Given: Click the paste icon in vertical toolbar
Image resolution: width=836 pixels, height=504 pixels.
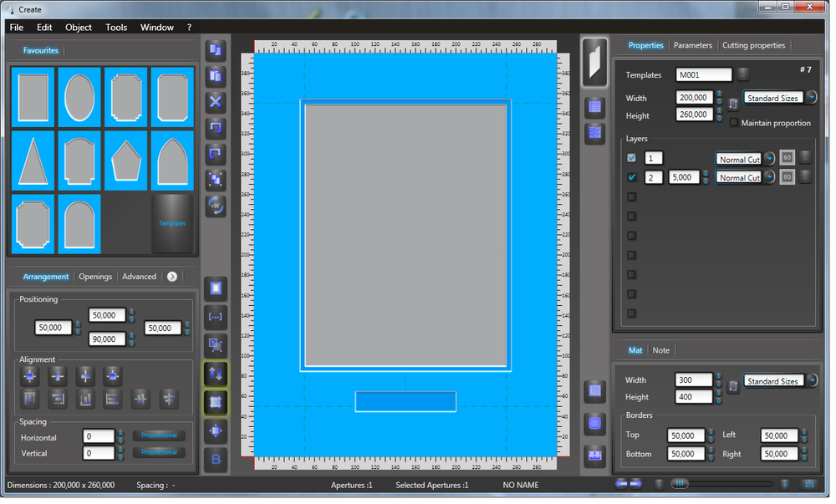Looking at the screenshot, I should pyautogui.click(x=216, y=76).
